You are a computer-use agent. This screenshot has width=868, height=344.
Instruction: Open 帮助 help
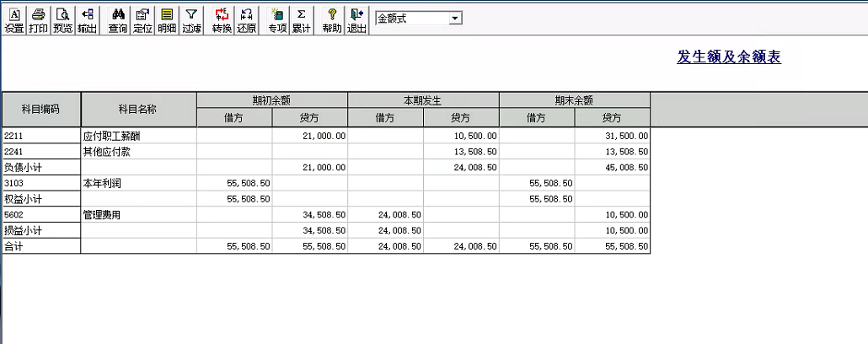point(332,21)
